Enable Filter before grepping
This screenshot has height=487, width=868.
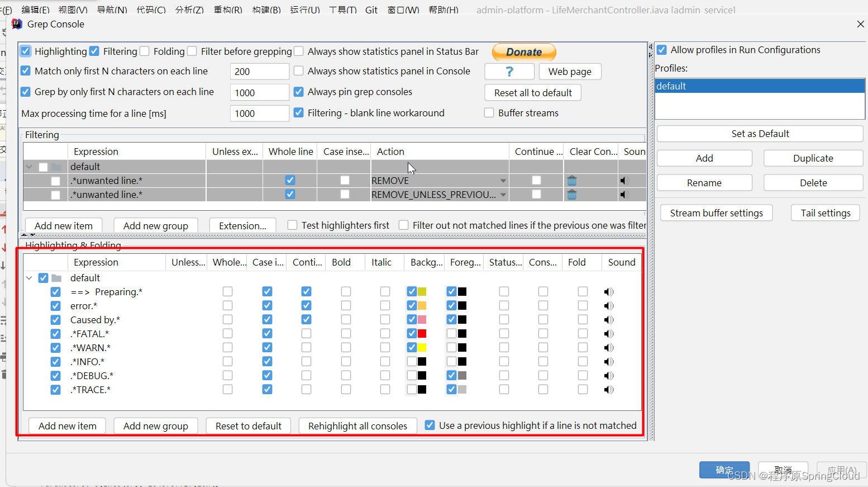192,51
